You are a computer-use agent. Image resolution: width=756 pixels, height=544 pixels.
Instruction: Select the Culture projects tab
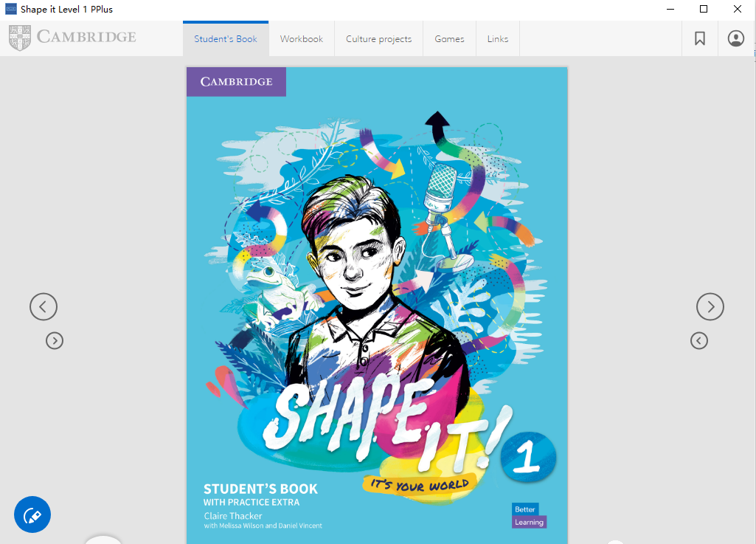(378, 39)
